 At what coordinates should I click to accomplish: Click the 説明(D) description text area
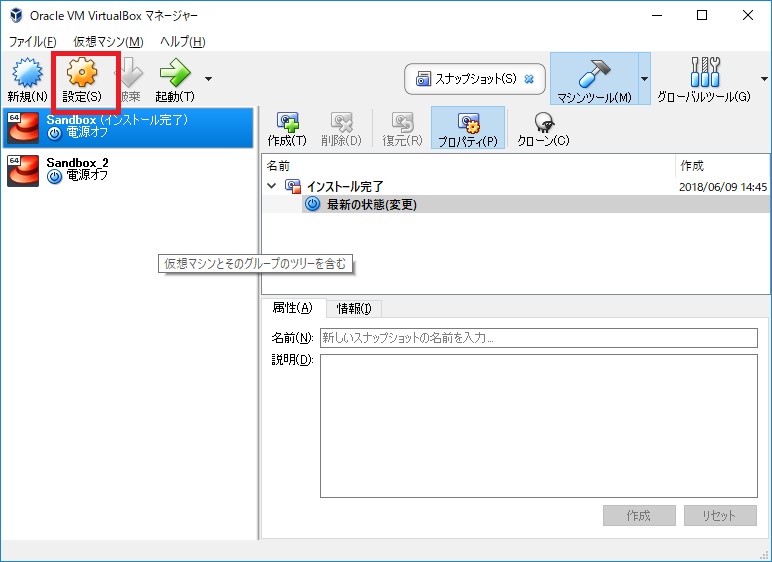539,426
